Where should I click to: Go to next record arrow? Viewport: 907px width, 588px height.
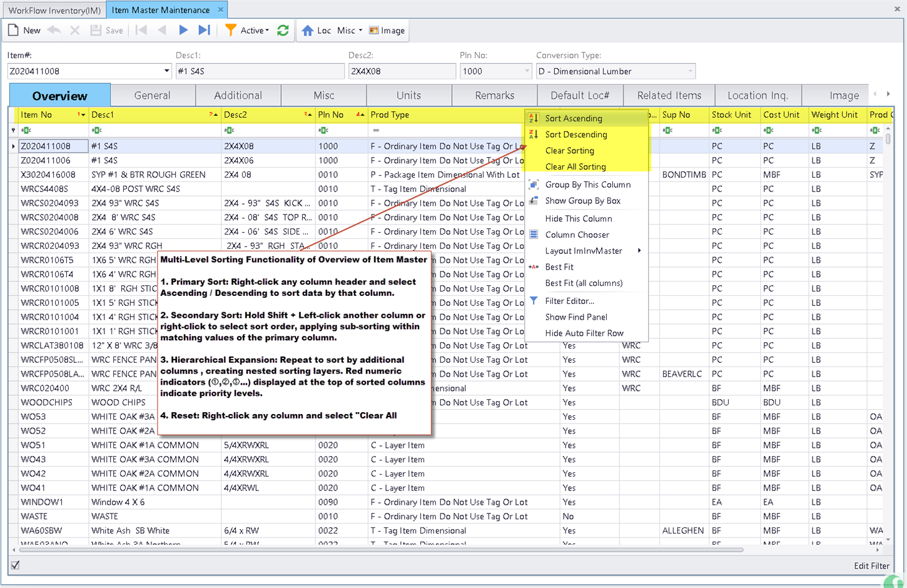(x=183, y=30)
